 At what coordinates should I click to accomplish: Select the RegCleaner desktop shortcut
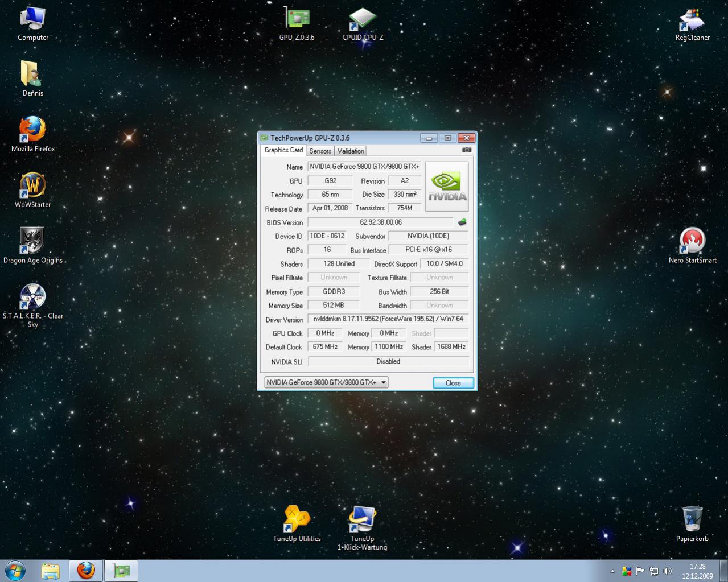click(692, 24)
